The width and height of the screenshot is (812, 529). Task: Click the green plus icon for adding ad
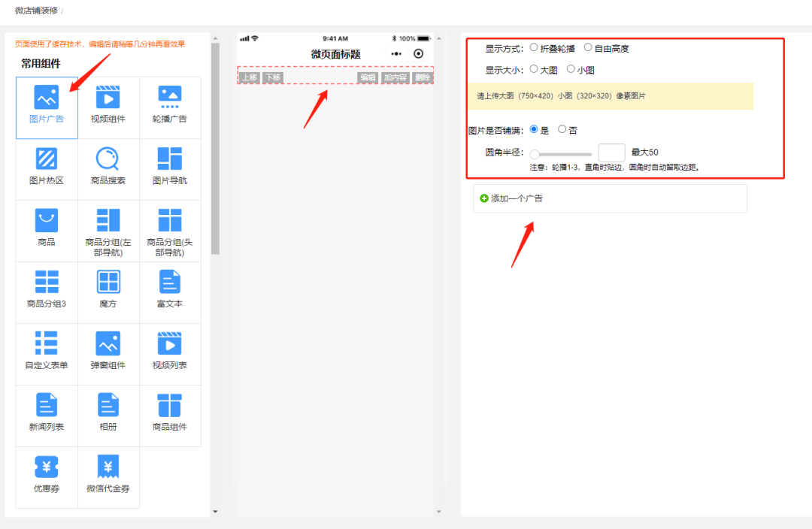[x=484, y=198]
